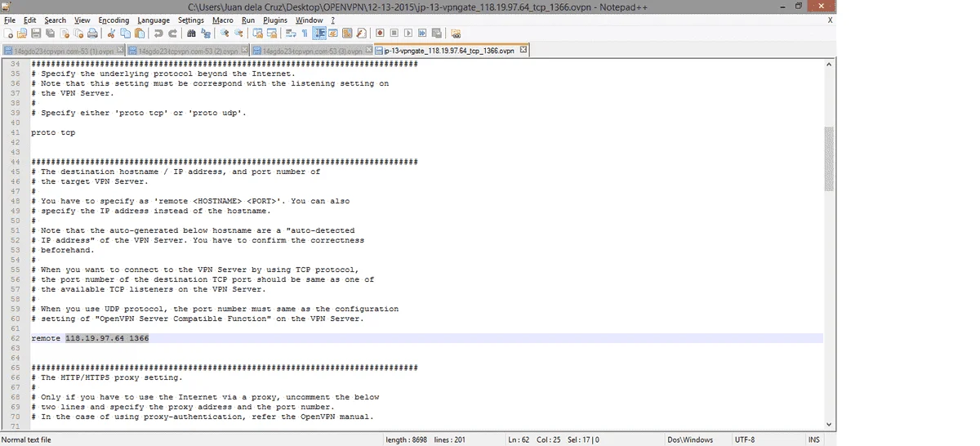Toggle synchronized horizontal scrolling
This screenshot has width=980, height=446.
(272, 33)
